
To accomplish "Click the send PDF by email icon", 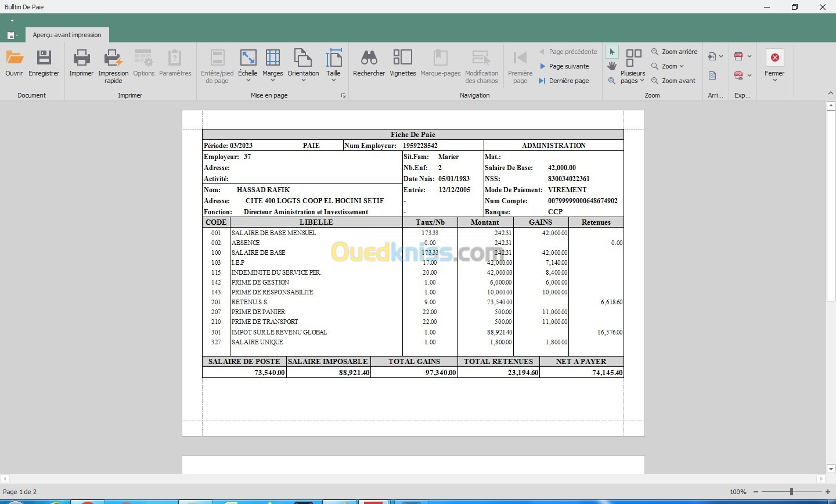I will click(x=738, y=75).
